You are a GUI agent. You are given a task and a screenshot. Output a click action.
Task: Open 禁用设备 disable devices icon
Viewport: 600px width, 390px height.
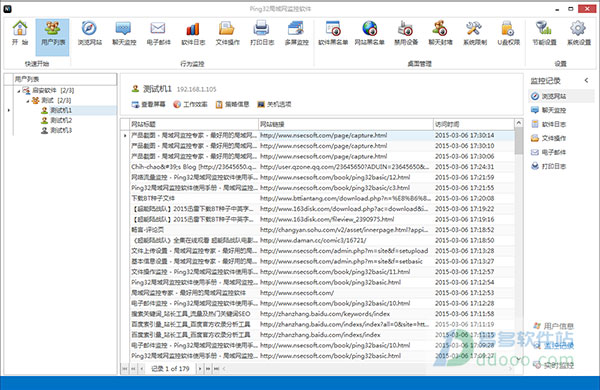[x=406, y=33]
